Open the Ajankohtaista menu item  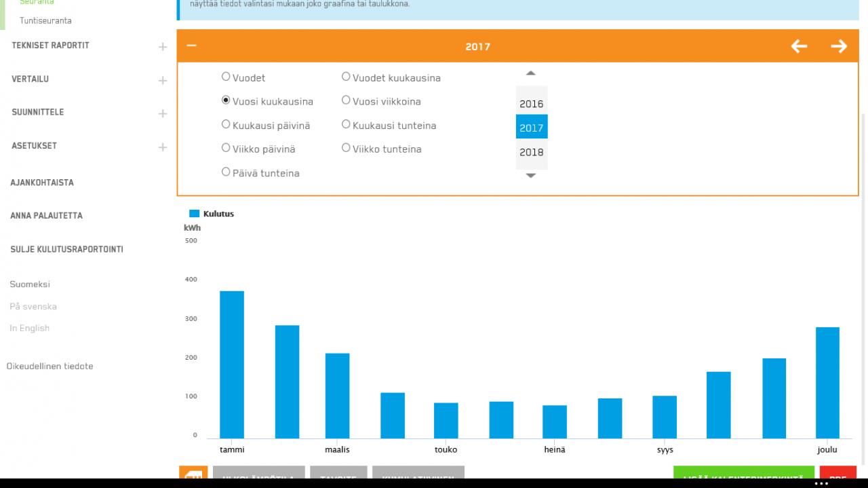(41, 183)
